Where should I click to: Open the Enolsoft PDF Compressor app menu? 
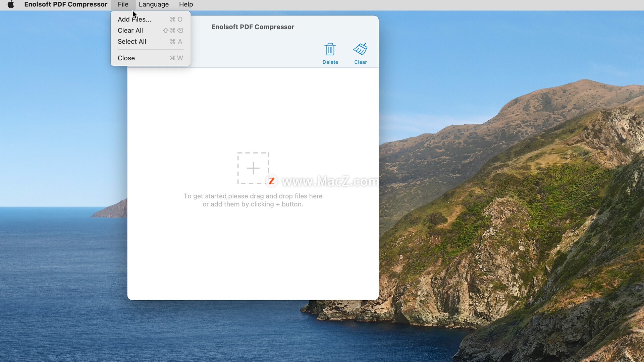66,4
